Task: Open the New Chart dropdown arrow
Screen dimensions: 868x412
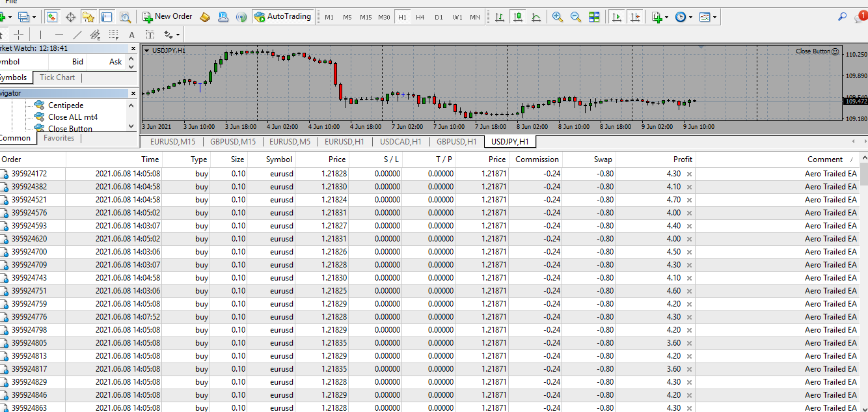Action: click(10, 17)
